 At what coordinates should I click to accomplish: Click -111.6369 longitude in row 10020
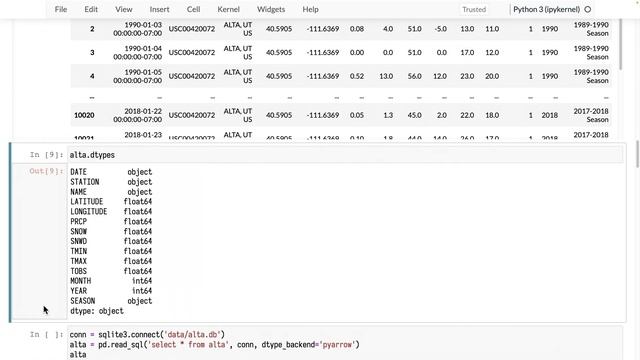point(323,116)
